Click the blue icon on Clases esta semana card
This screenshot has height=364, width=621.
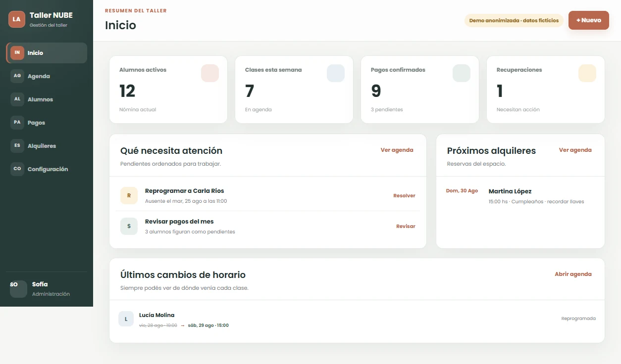(x=336, y=73)
